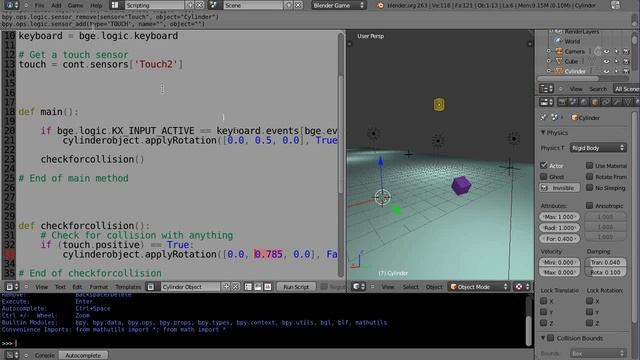This screenshot has height=360, width=640.
Task: Switch to World properties tab icon
Action: [584, 102]
